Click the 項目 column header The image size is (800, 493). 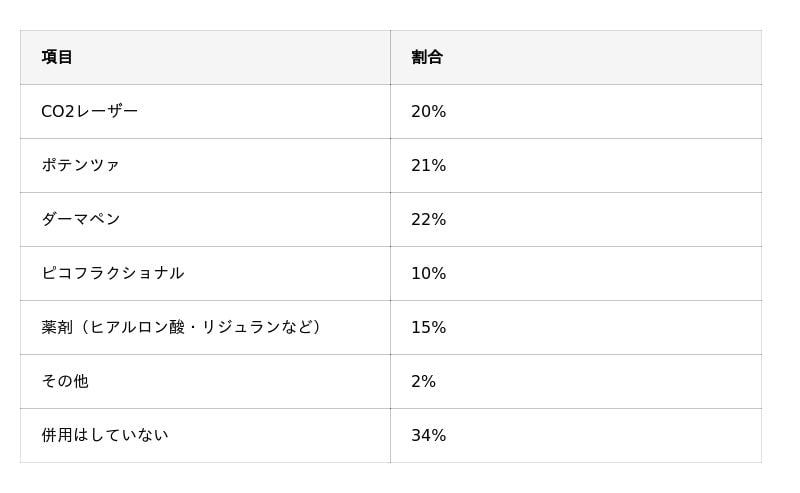(x=57, y=57)
